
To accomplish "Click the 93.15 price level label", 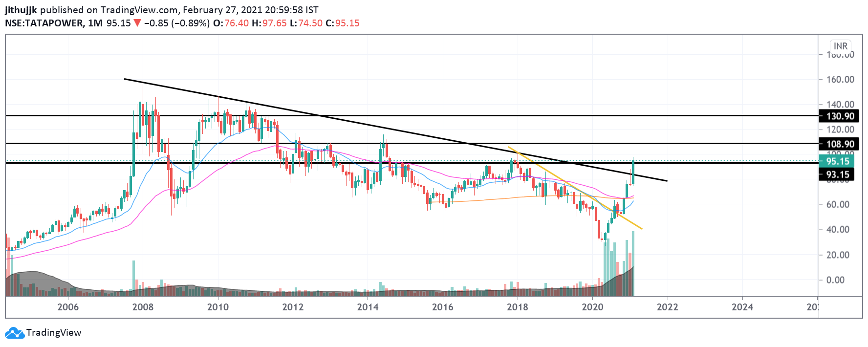I will [837, 174].
